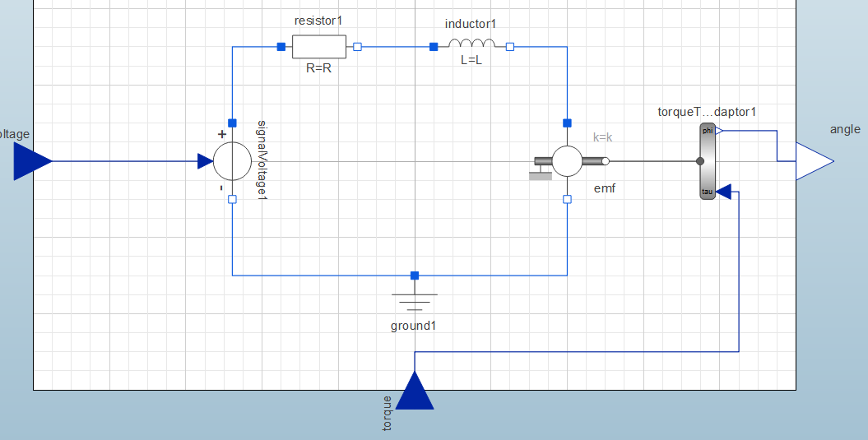Select the voltage input connector triangle
The height and width of the screenshot is (440, 868).
[x=33, y=161]
